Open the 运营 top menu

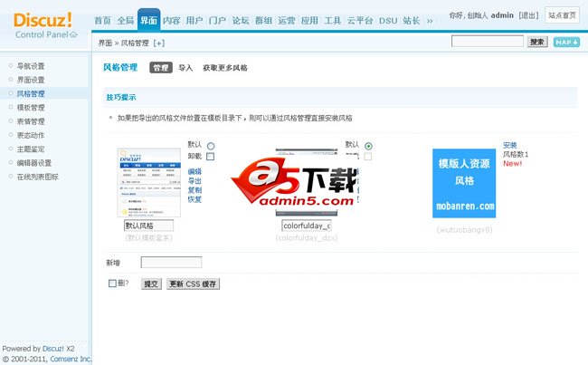tap(287, 20)
